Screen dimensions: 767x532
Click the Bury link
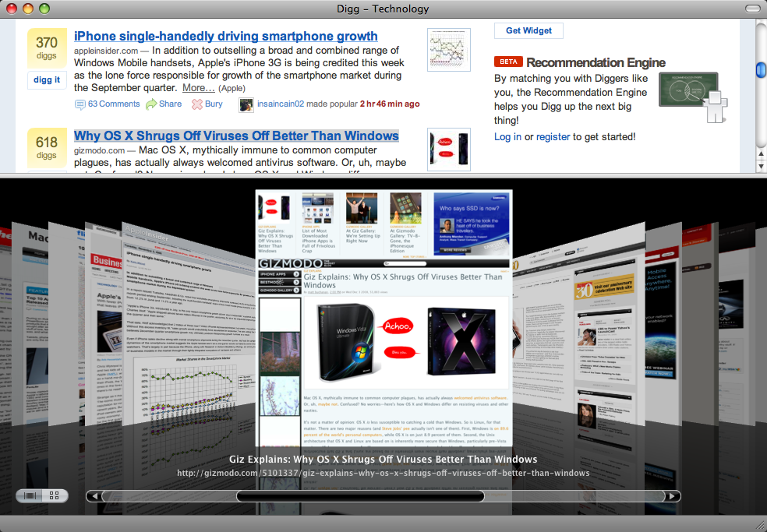pyautogui.click(x=214, y=104)
